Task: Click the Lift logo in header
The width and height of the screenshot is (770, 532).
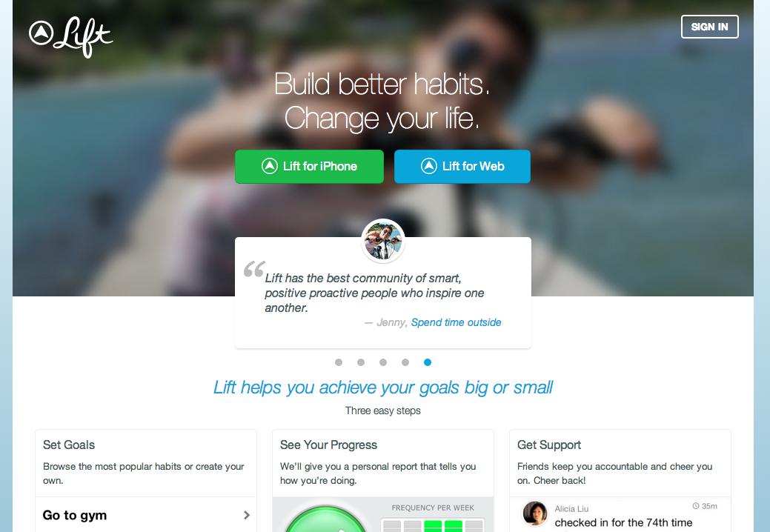Action: tap(71, 37)
